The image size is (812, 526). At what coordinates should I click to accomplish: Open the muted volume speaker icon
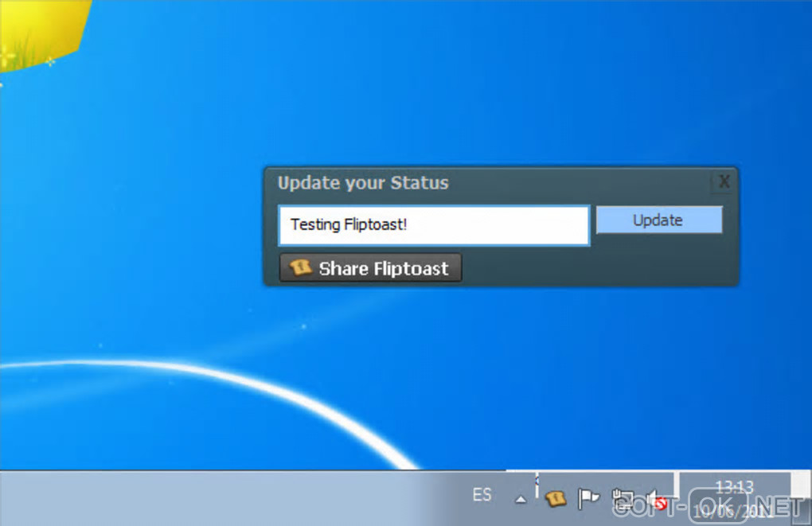tap(656, 500)
